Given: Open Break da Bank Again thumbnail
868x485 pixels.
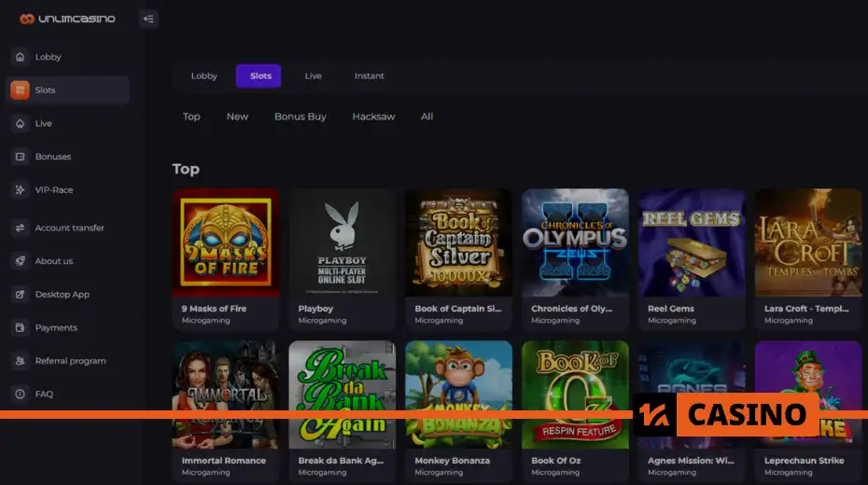Looking at the screenshot, I should click(x=343, y=395).
